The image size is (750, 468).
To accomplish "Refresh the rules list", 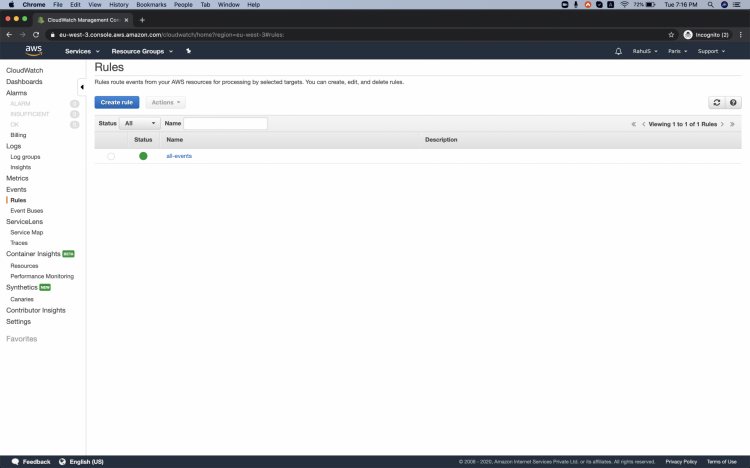I will (x=717, y=102).
